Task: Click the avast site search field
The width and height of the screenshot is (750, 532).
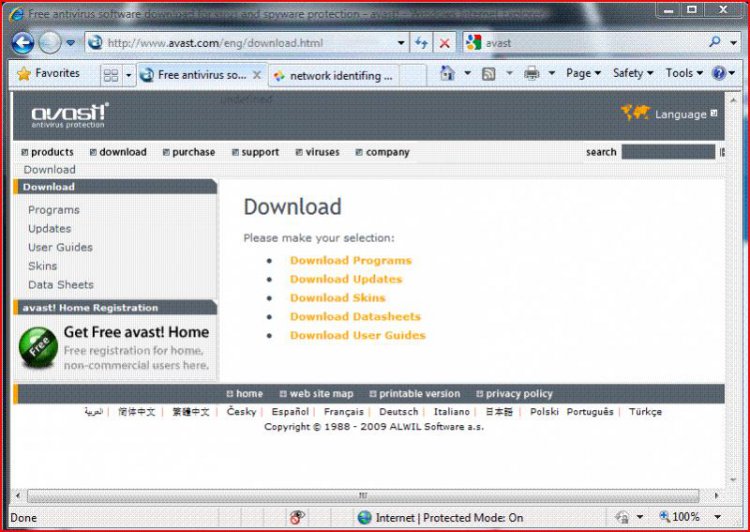Action: point(668,152)
